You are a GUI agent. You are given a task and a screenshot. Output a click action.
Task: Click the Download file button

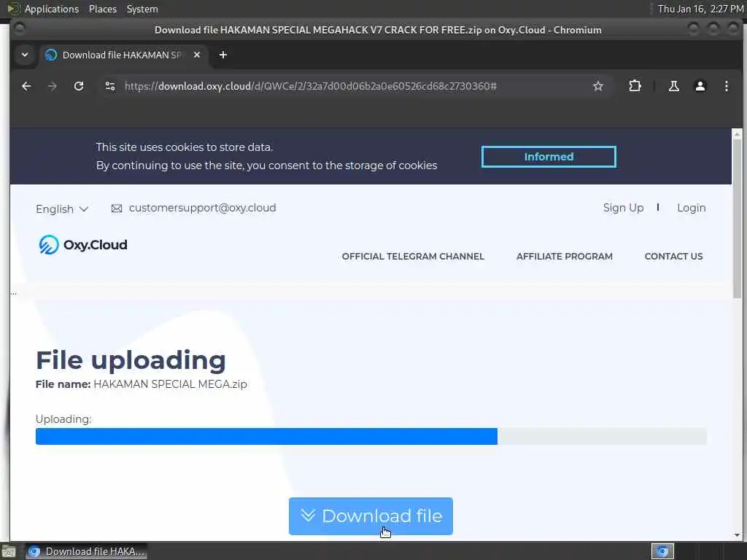point(371,516)
